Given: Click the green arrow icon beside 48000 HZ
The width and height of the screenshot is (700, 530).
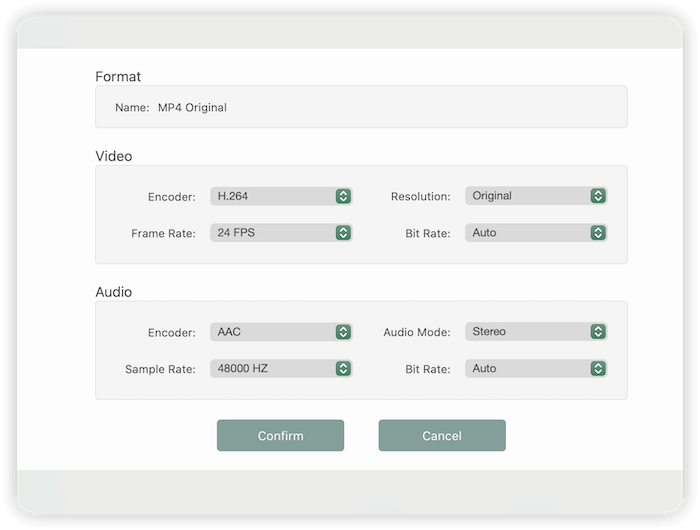Looking at the screenshot, I should click(343, 369).
